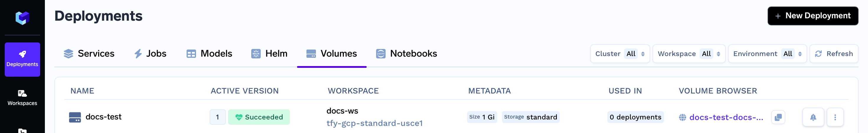Open three-dot menu for docs-test

coord(835,117)
